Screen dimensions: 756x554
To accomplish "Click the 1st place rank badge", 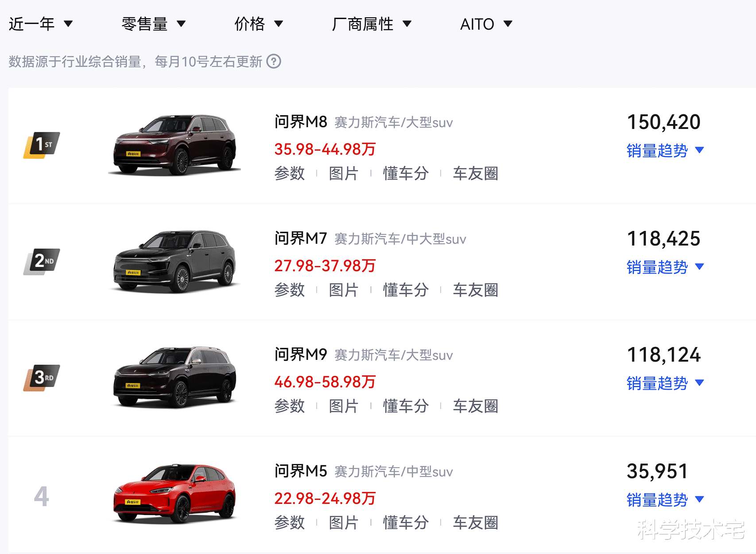I will (42, 144).
